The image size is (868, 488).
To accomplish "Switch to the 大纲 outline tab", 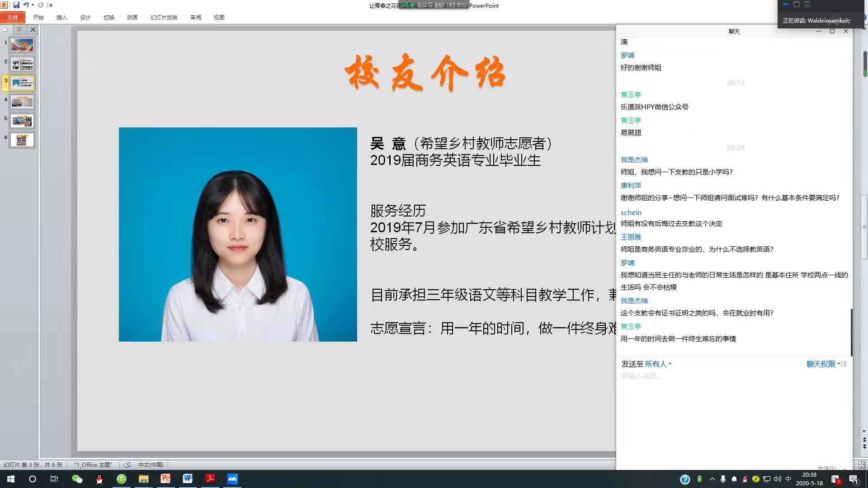I will pos(19,29).
